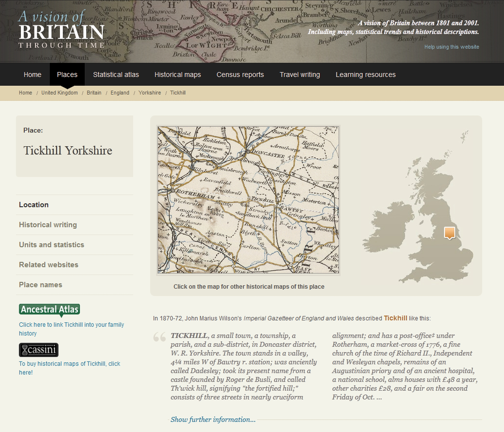504x432 pixels.
Task: Open the Statistical atlas tab
Action: 116,74
